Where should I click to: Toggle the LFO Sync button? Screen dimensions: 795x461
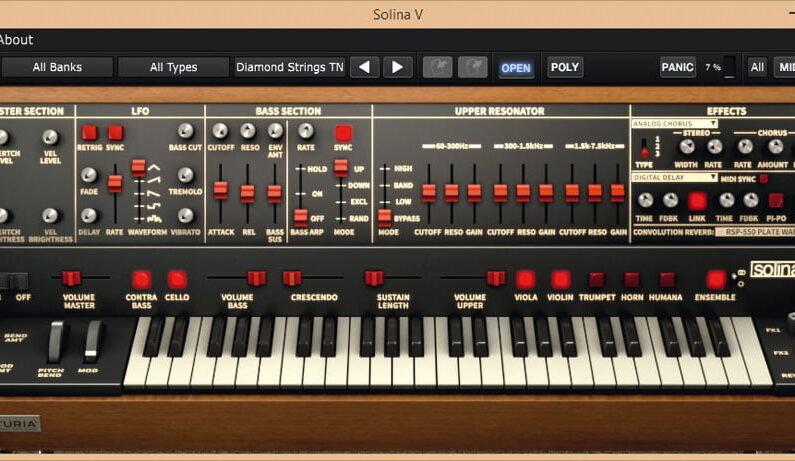(115, 133)
